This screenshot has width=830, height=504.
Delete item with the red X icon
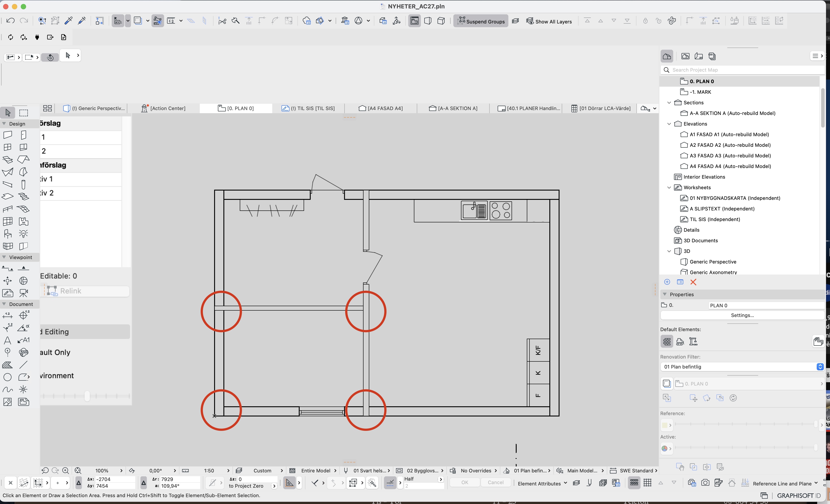tap(693, 282)
